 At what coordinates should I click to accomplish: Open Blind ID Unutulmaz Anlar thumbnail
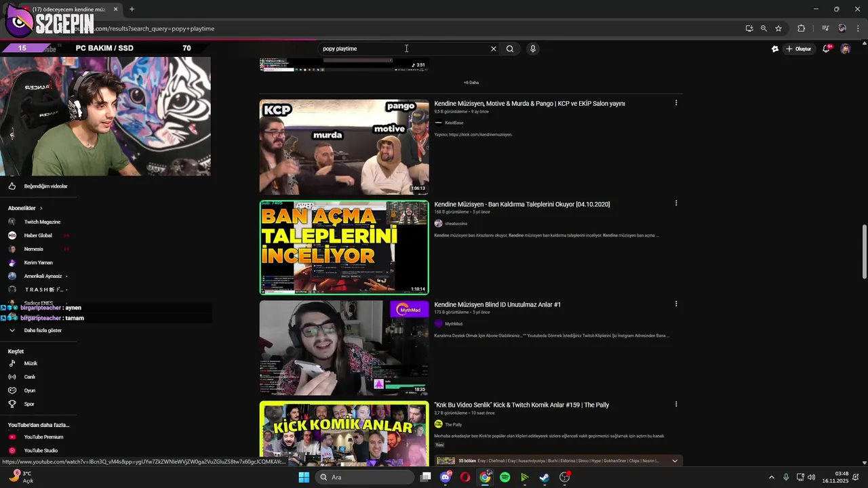pos(344,348)
